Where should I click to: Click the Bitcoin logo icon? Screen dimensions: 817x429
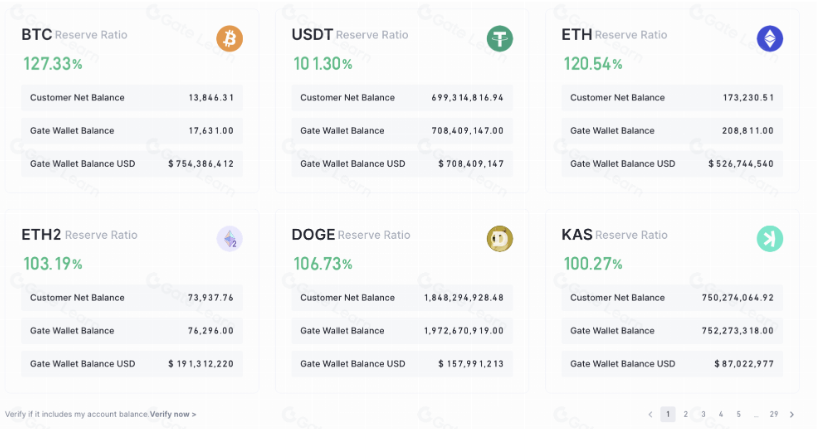(229, 39)
